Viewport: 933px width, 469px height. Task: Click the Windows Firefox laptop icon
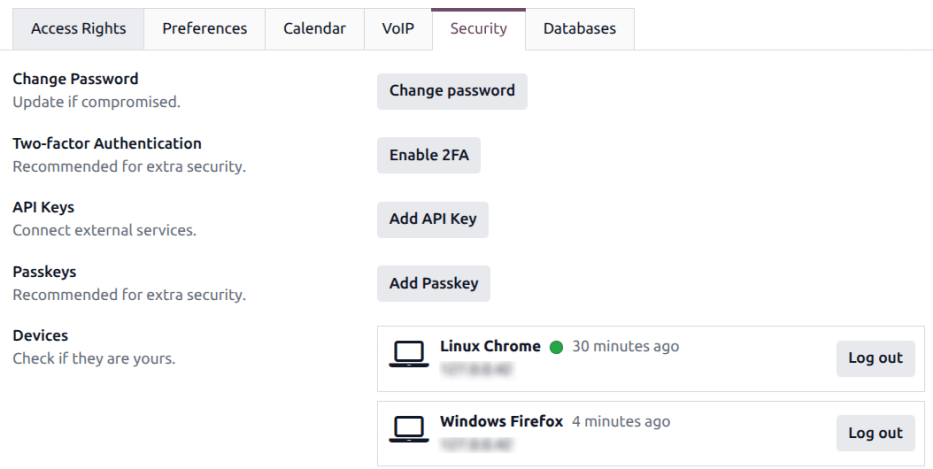tap(409, 429)
